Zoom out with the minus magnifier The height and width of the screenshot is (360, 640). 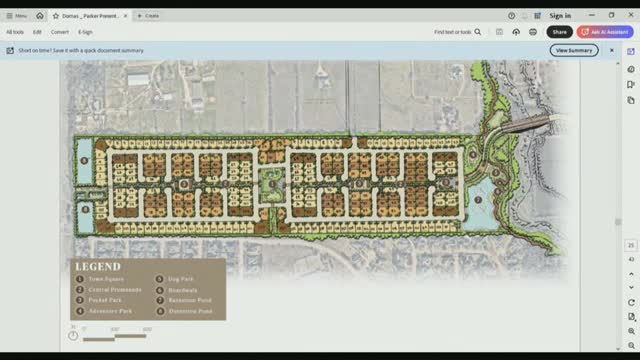pyautogui.click(x=631, y=345)
